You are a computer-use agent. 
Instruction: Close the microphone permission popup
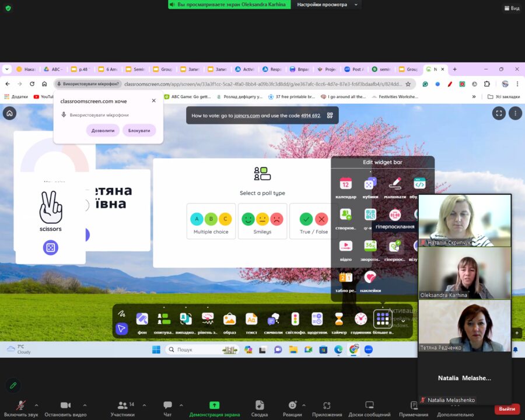(x=153, y=100)
